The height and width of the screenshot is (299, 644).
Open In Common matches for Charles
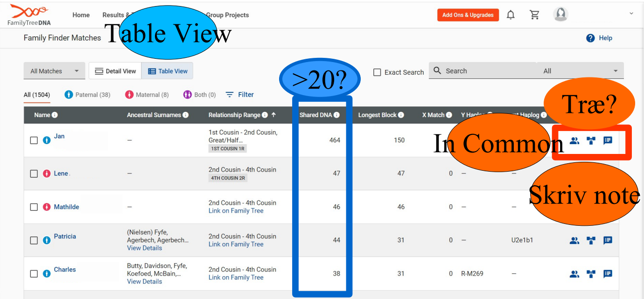(574, 274)
